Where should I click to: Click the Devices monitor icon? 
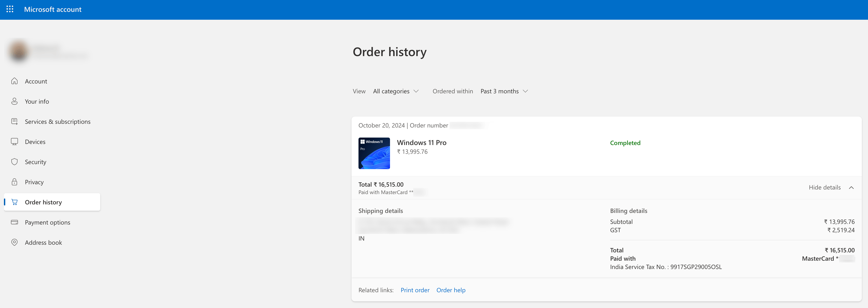tap(14, 142)
